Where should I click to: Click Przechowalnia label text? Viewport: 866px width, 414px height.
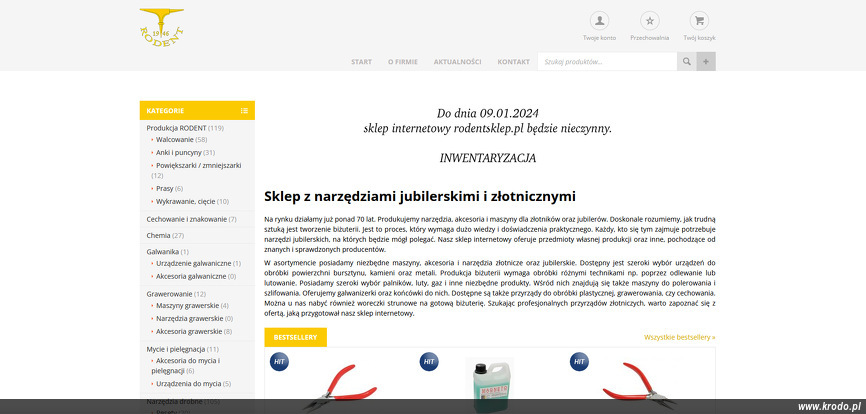pos(650,38)
